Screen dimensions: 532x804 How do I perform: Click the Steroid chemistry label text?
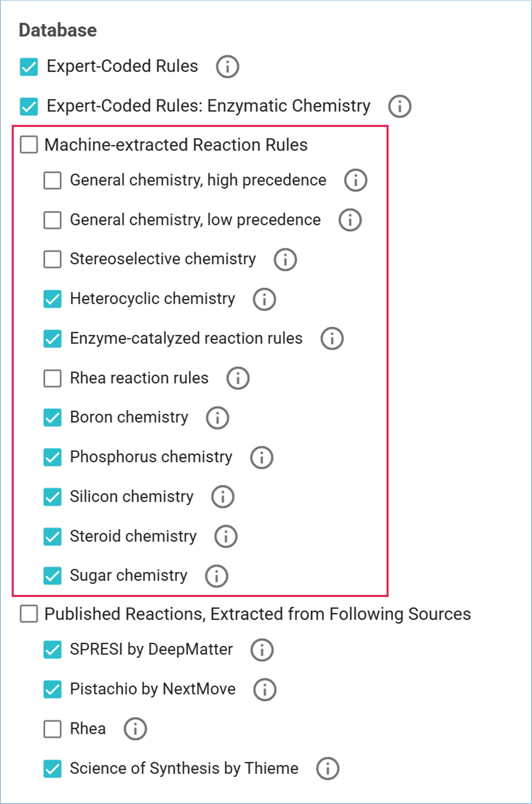(133, 536)
